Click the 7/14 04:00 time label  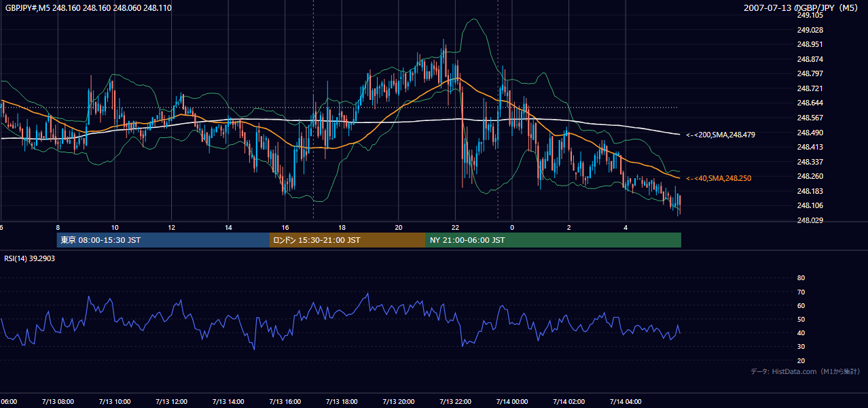point(626,402)
